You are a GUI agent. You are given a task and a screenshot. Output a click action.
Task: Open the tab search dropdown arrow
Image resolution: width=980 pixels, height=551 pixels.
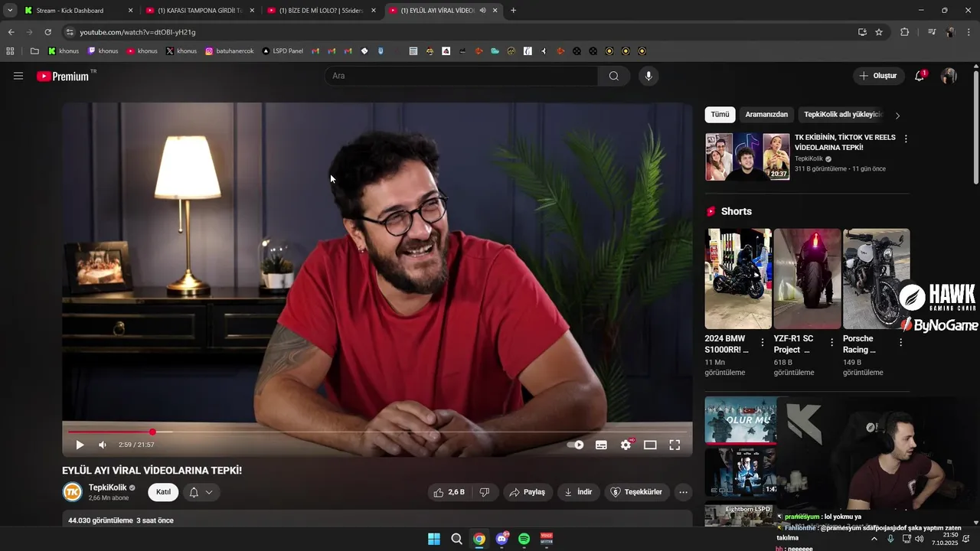pos(9,11)
